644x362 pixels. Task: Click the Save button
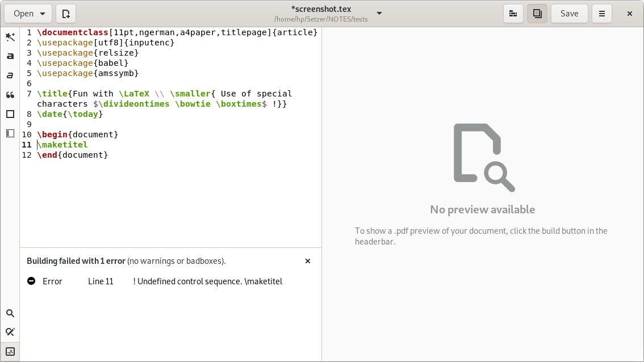tap(569, 14)
